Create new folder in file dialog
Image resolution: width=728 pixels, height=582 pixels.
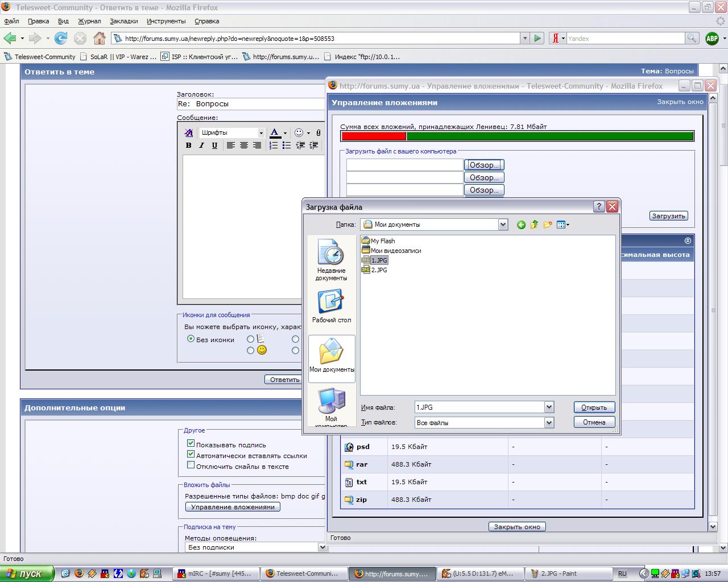[548, 225]
